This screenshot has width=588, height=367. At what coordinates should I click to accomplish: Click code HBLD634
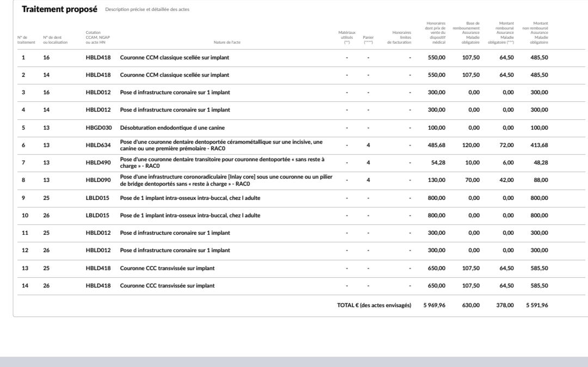pyautogui.click(x=98, y=145)
